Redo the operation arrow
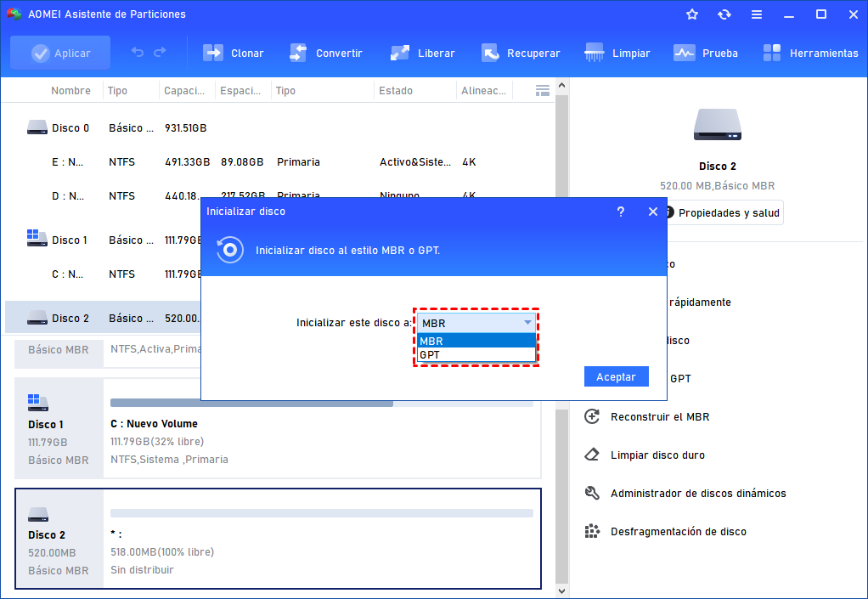868x599 pixels. click(x=160, y=53)
